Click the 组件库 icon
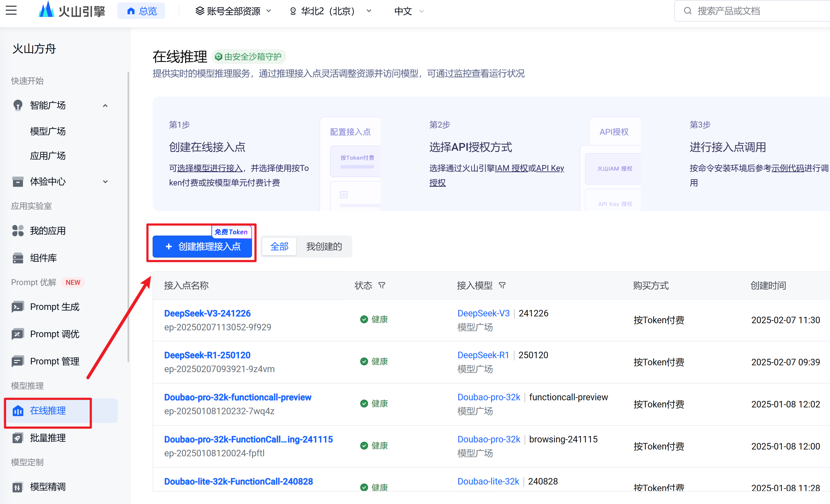The width and height of the screenshot is (830, 504). tap(18, 258)
